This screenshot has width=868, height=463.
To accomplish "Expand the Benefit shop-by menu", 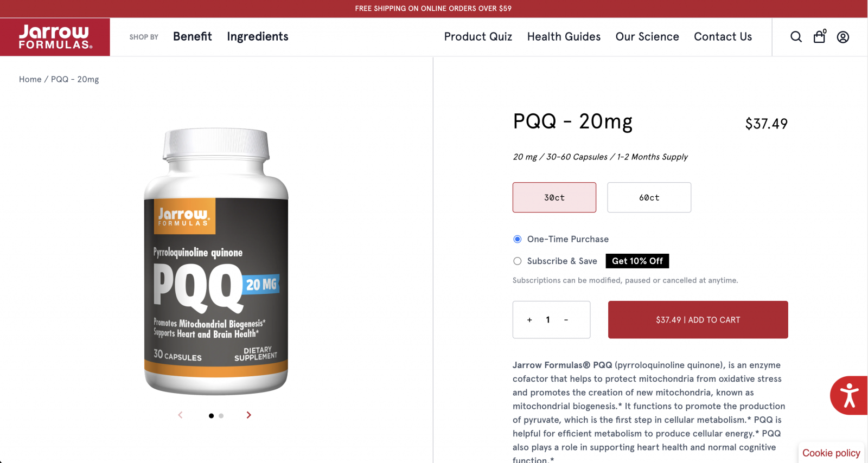I will (193, 36).
